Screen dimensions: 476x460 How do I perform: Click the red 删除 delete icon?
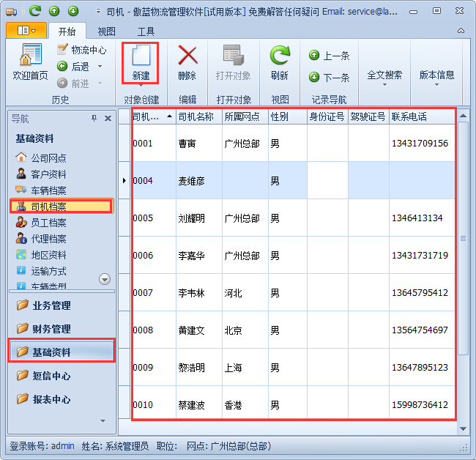[187, 62]
